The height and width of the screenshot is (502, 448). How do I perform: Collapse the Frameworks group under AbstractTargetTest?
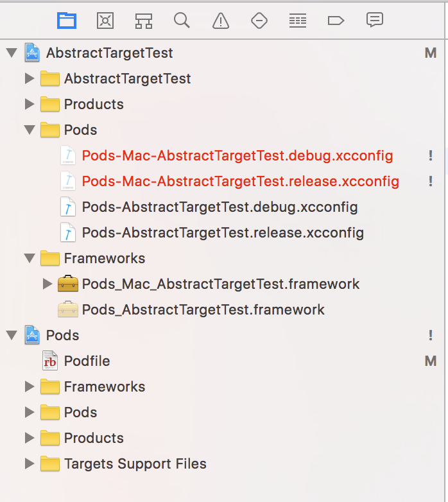point(29,258)
